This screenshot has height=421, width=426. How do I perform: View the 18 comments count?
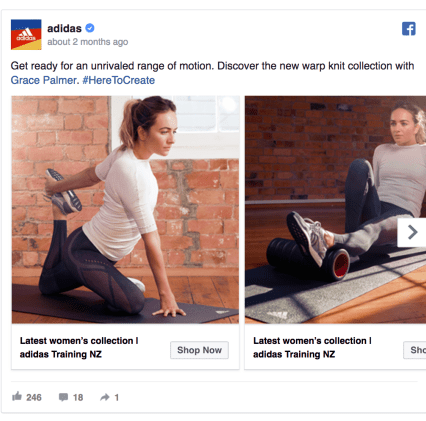click(x=78, y=397)
